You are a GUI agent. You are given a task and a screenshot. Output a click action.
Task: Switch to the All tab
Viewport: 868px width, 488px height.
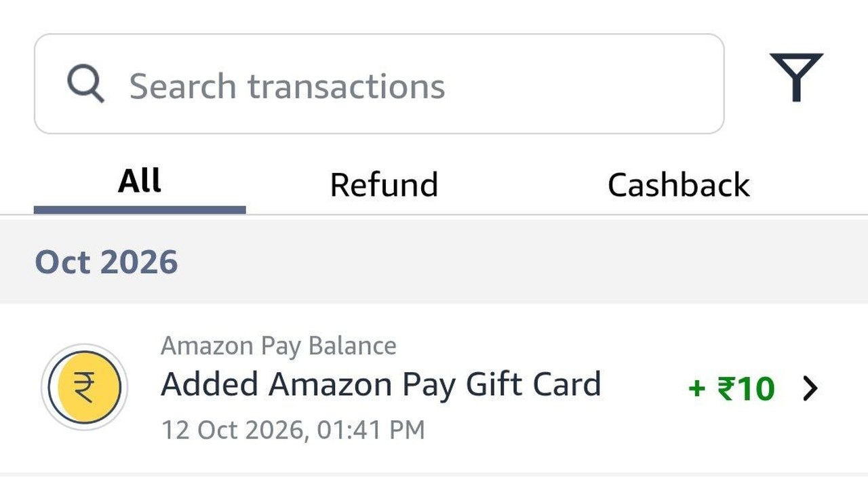click(140, 182)
